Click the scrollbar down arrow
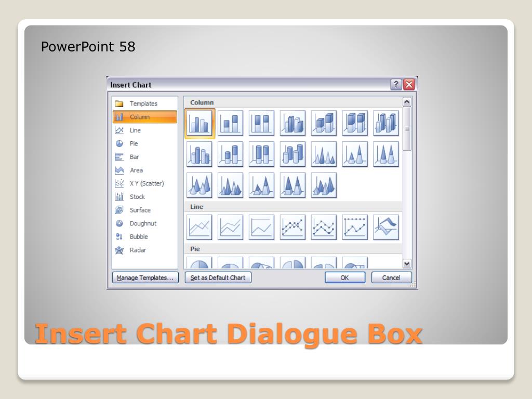Viewport: 532px width, 399px height. point(407,263)
